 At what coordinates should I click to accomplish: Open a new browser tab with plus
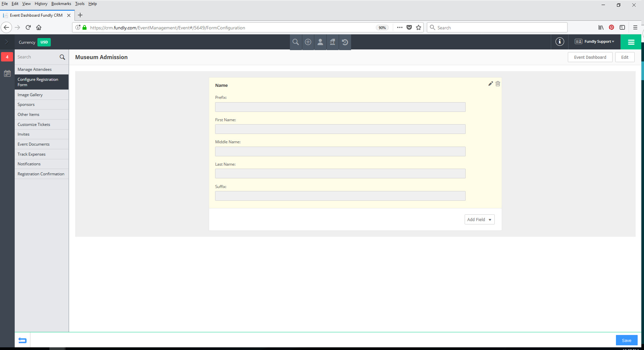click(80, 15)
